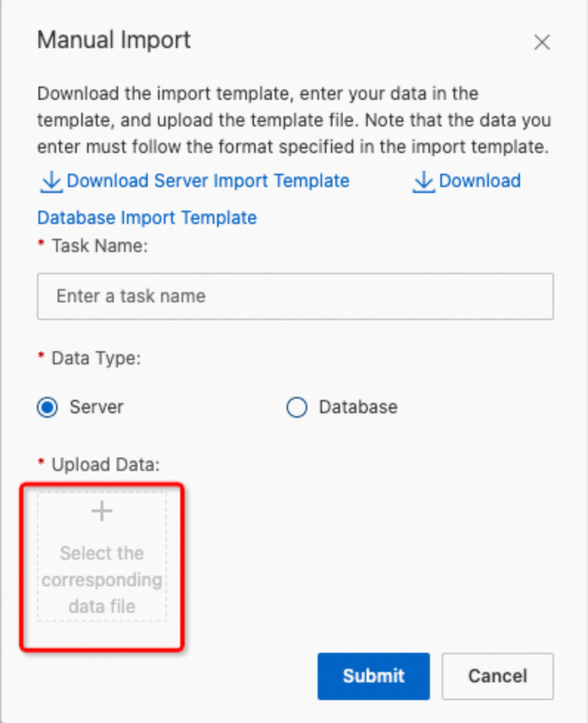Click the 'Data Type:' field label
Image resolution: width=588 pixels, height=723 pixels.
pos(96,359)
